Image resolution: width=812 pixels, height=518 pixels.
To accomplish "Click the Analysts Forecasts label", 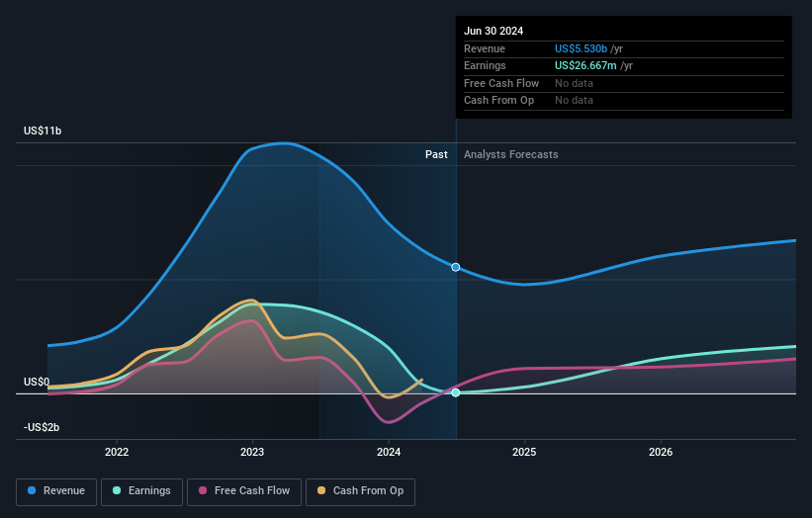I will [x=511, y=154].
